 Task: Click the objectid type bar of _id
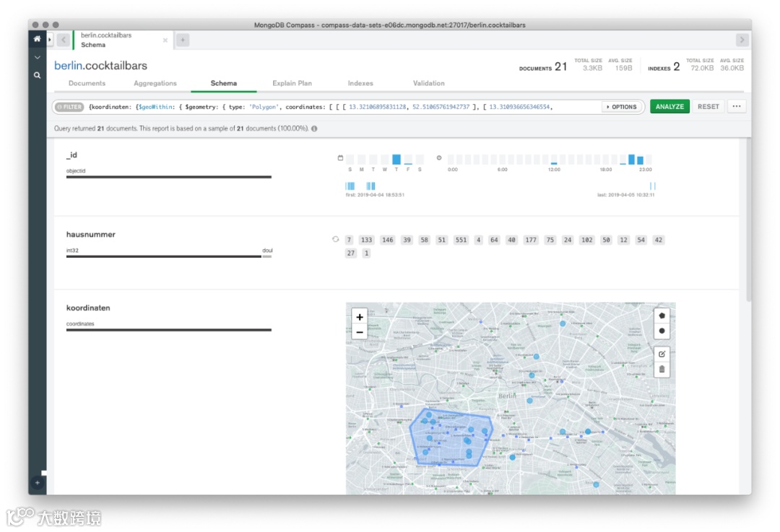point(168,177)
